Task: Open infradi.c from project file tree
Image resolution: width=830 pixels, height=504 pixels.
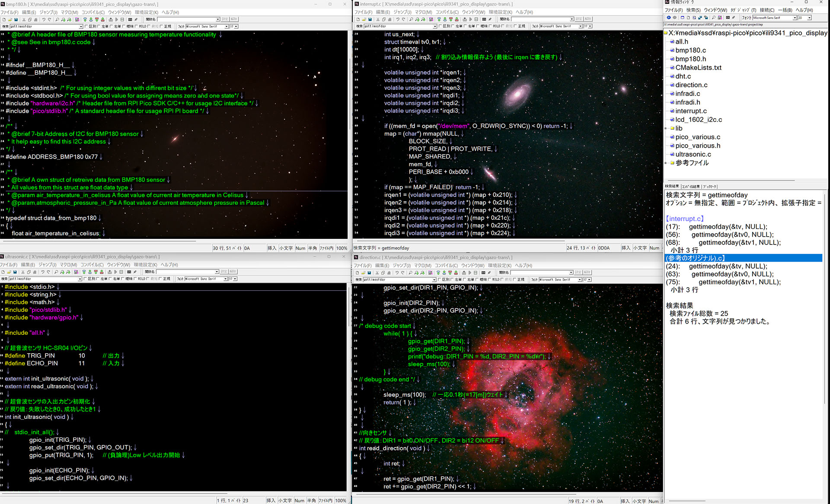Action: (687, 94)
